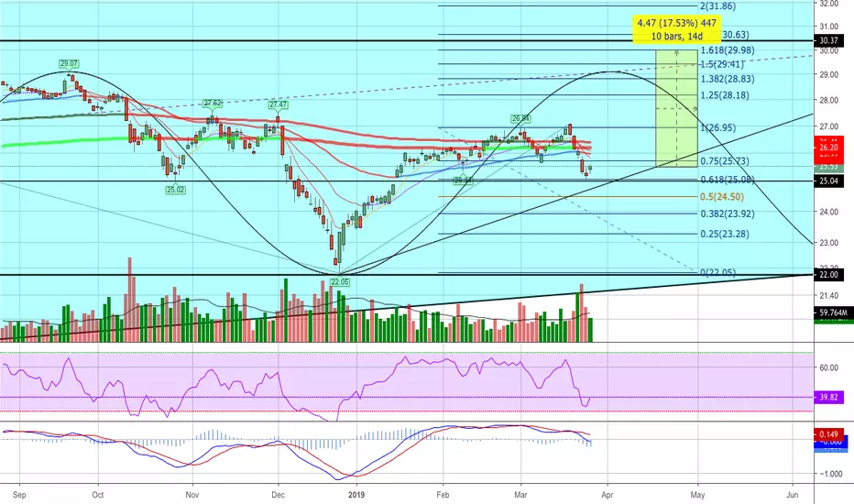Click the red 26.20 price tag
This screenshot has height=504, width=854.
pyautogui.click(x=829, y=148)
